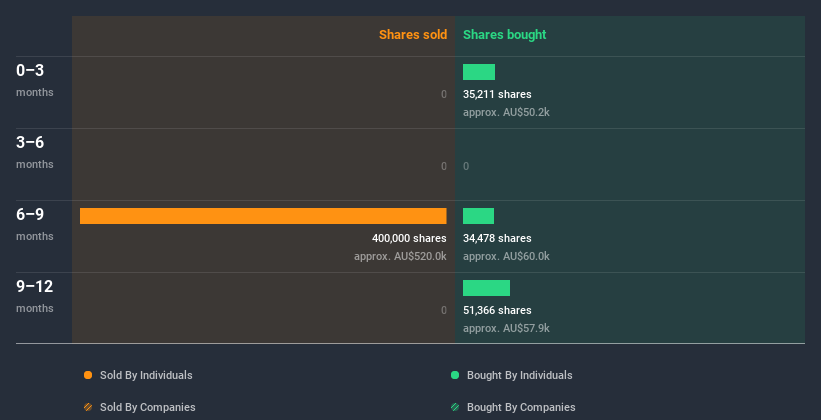Screen dimensions: 821x420
Task: Click the approx. AU$520.0k value
Action: click(x=400, y=256)
